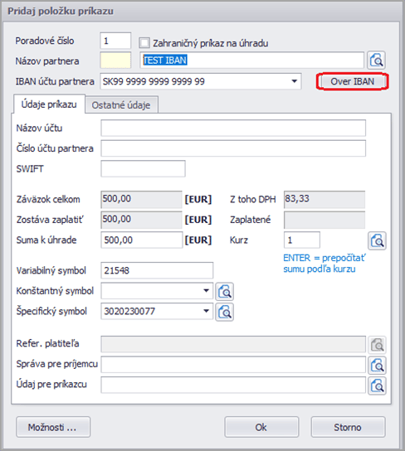Open lookup for Špecifický symbol

coord(224,312)
